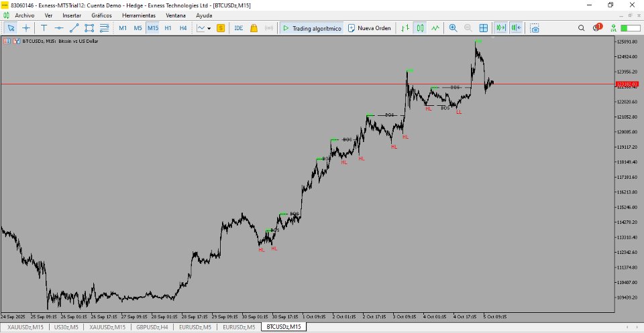
Task: Switch to bar chart display
Action: [x=405, y=28]
